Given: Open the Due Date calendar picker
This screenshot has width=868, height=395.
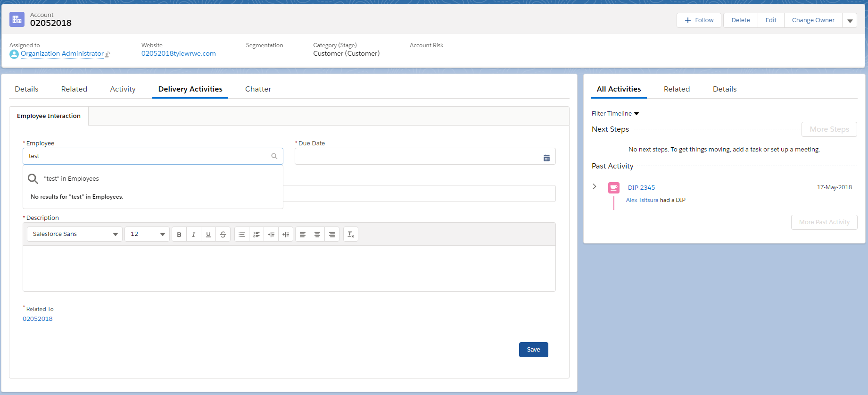Looking at the screenshot, I should 546,158.
